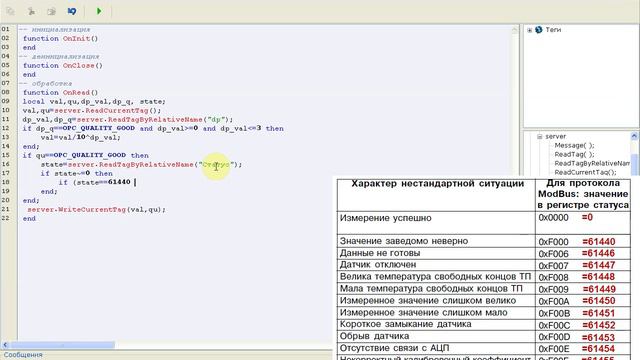The width and height of the screenshot is (640, 360).
Task: Click the Copy toolbar icon
Action: click(x=10, y=11)
